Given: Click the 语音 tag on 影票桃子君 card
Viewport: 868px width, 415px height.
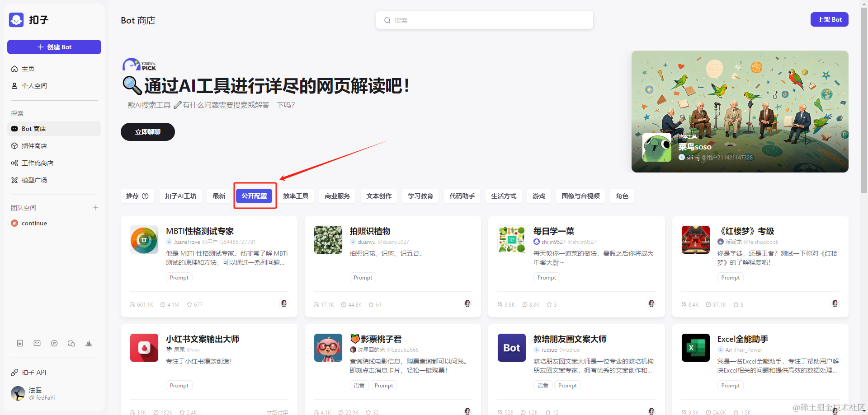Looking at the screenshot, I should point(359,385).
